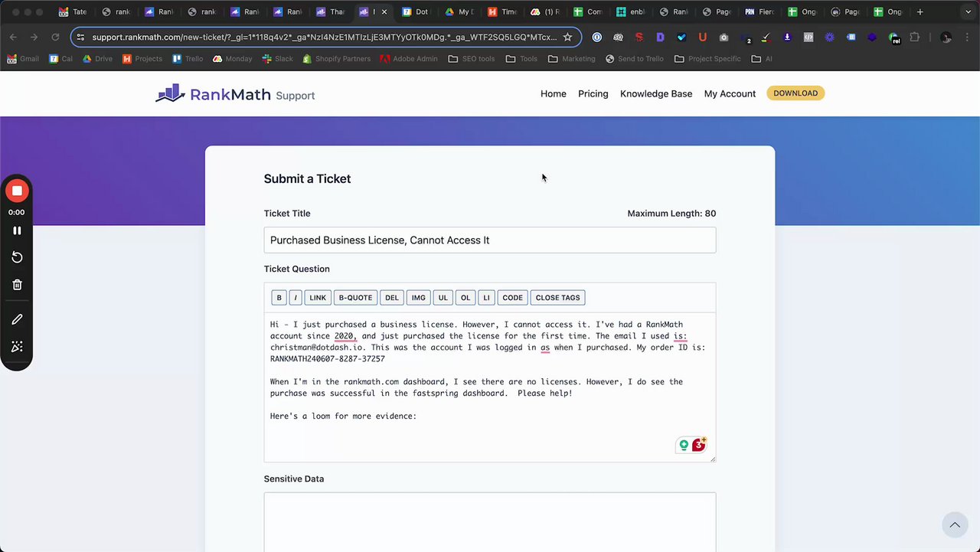Click inside the Ticket Question text area

490,387
